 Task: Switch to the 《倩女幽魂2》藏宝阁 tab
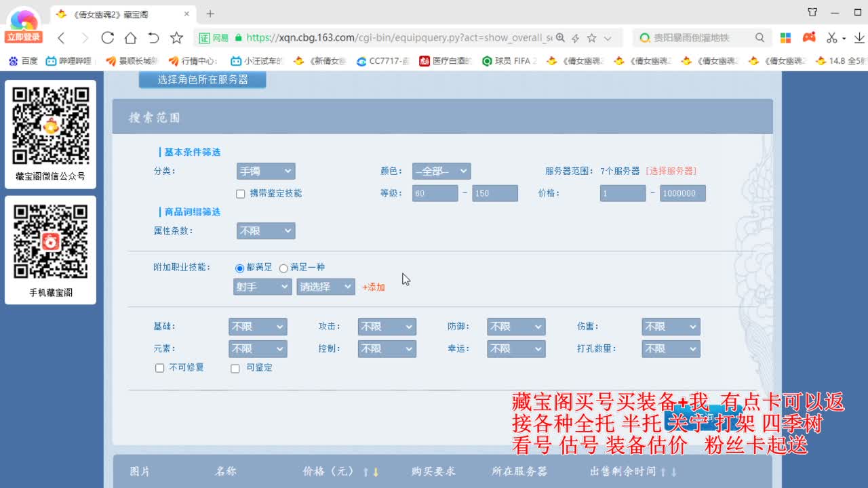(108, 13)
